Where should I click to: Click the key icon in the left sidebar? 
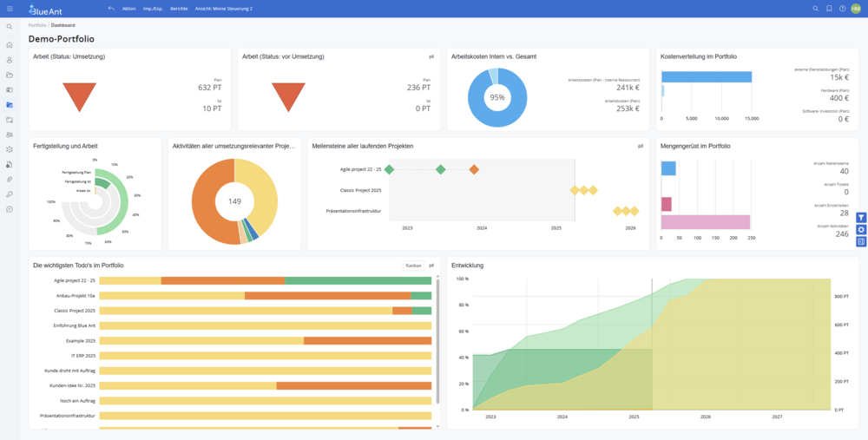(x=10, y=194)
